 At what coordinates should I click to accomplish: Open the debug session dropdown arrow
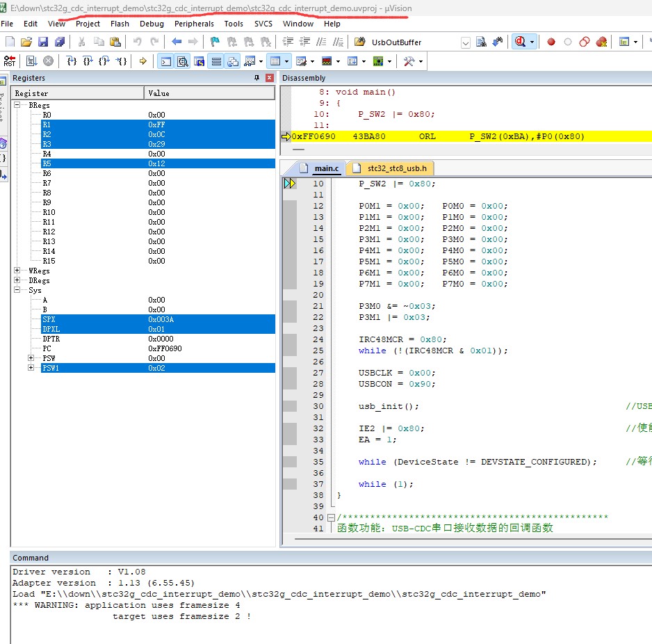pyautogui.click(x=532, y=42)
